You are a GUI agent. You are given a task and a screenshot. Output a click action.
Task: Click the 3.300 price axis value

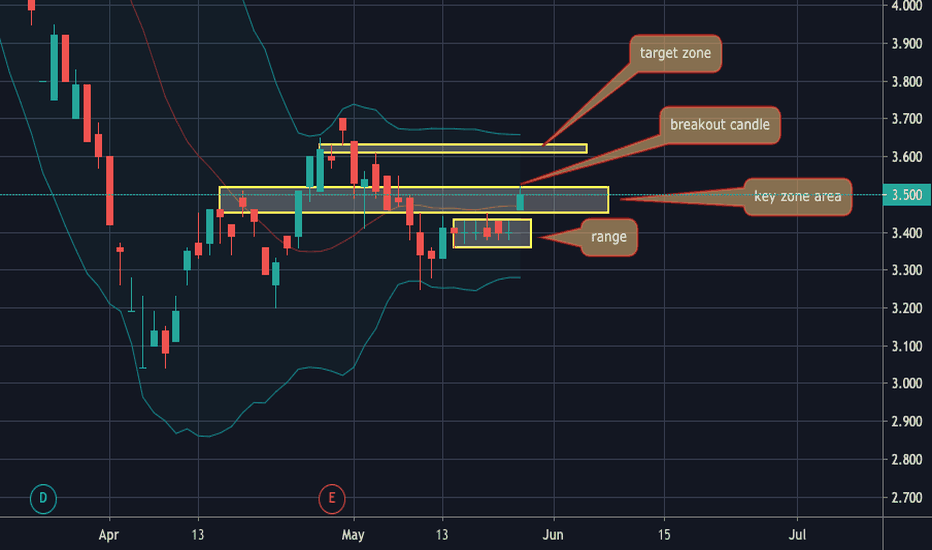coord(907,271)
